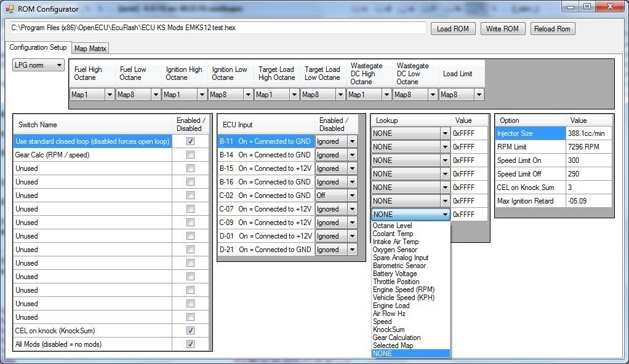Disable the All Mods checkbox

point(190,344)
